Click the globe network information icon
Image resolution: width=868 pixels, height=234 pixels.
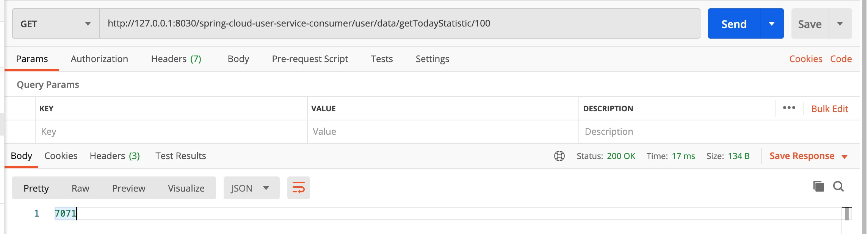coord(559,156)
